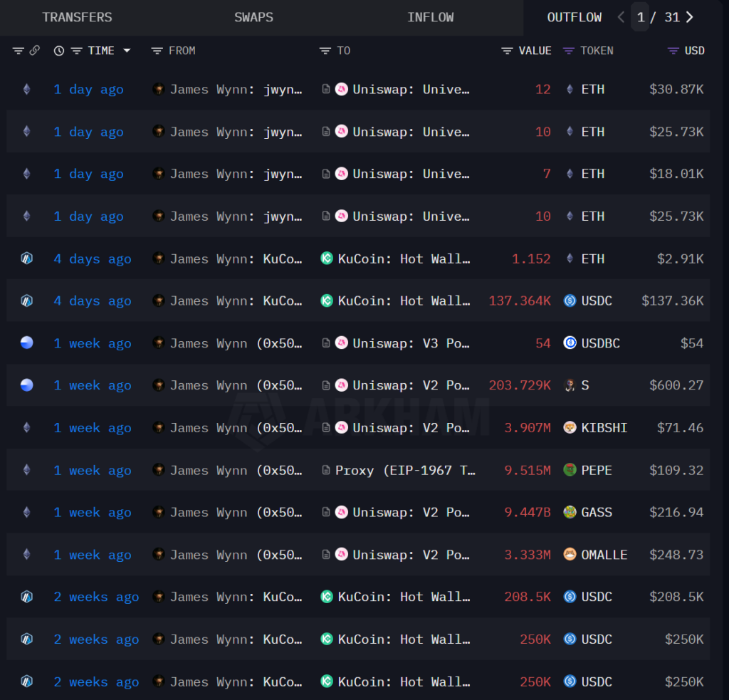Open the USD column filter
The image size is (729, 700).
673,51
